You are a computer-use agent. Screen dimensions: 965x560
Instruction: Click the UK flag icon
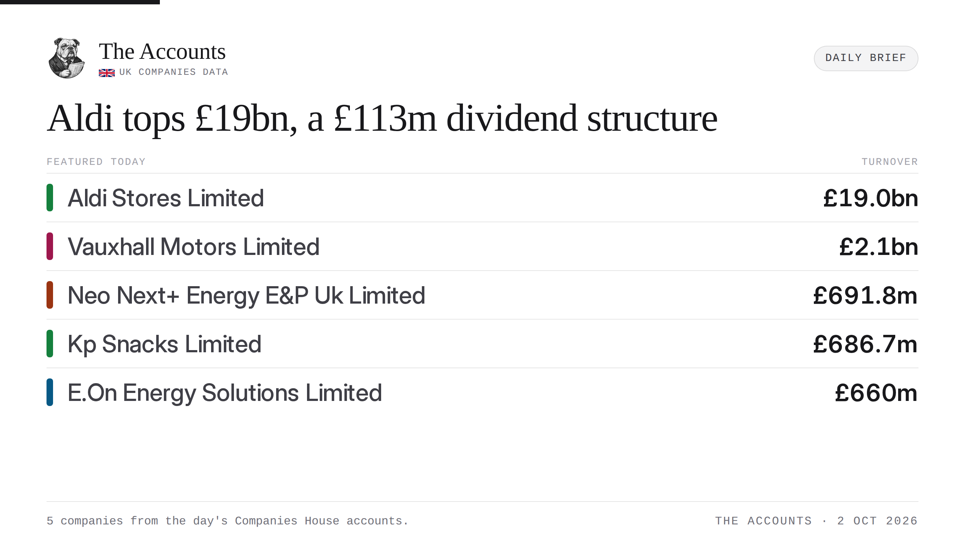pyautogui.click(x=107, y=73)
